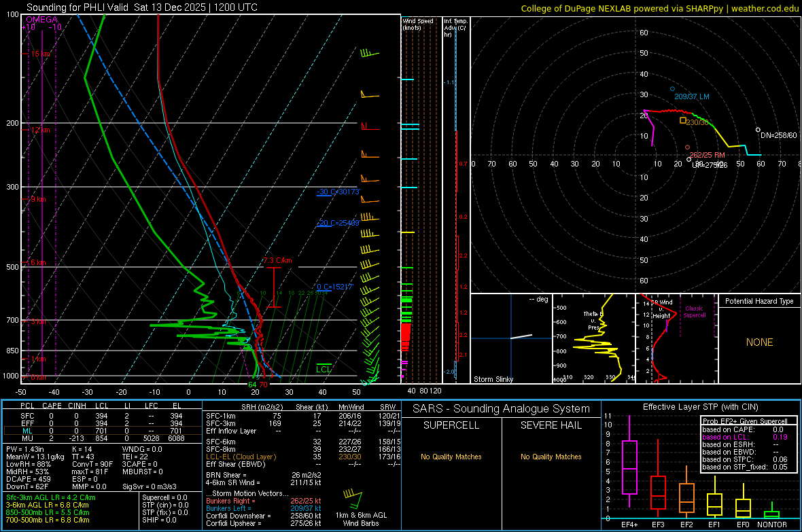Click the red 7.3 C/km lapse rate bracket
802x532 pixels.
tap(274, 287)
